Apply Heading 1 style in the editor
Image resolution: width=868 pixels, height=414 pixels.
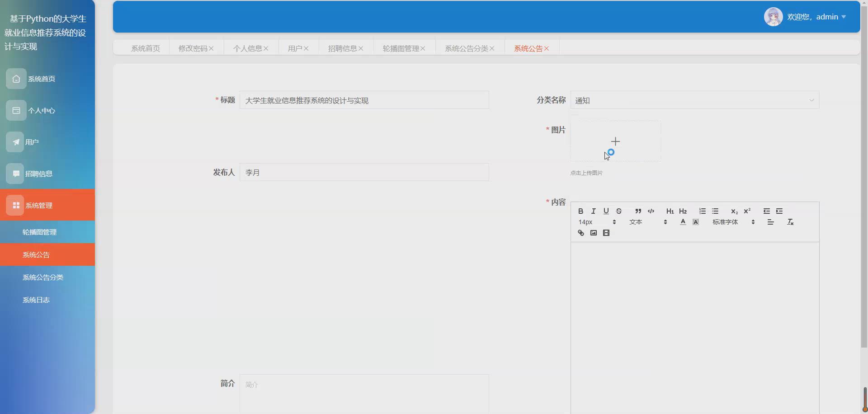(x=670, y=211)
